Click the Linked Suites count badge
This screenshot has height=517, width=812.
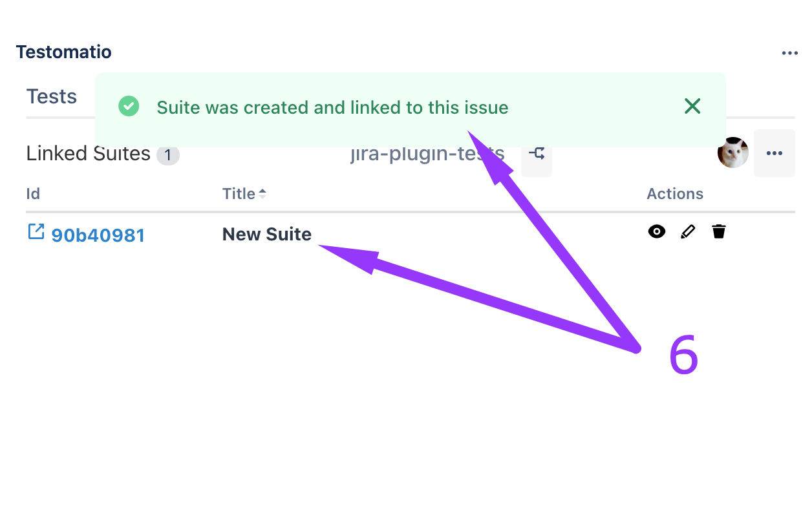[168, 155]
